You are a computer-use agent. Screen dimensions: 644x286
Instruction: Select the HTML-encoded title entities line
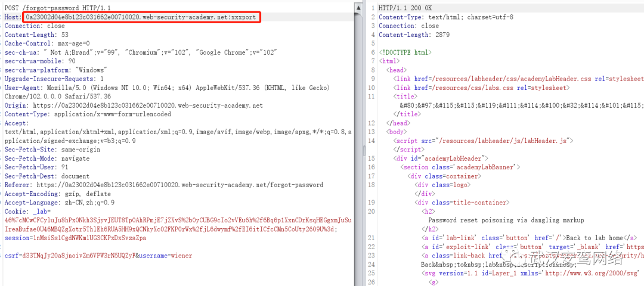522,105
